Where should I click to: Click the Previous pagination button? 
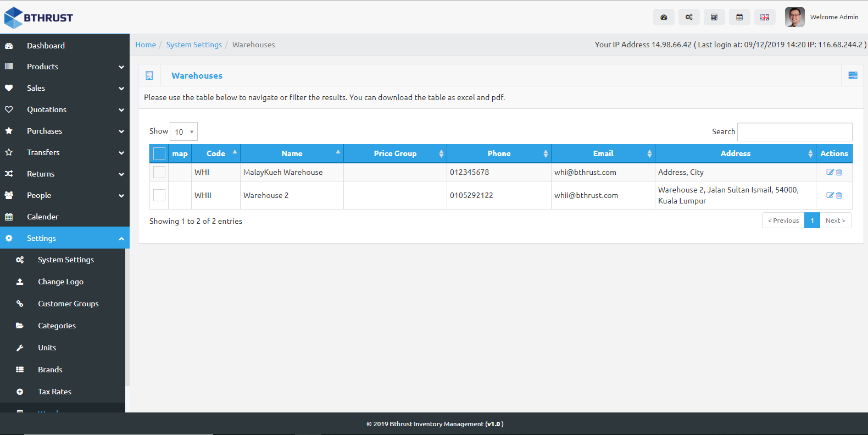coord(783,221)
